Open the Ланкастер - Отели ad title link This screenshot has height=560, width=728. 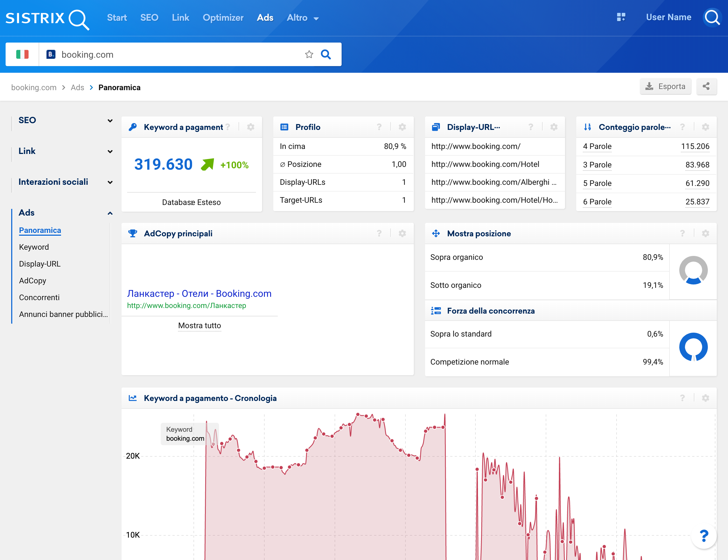[x=199, y=293]
